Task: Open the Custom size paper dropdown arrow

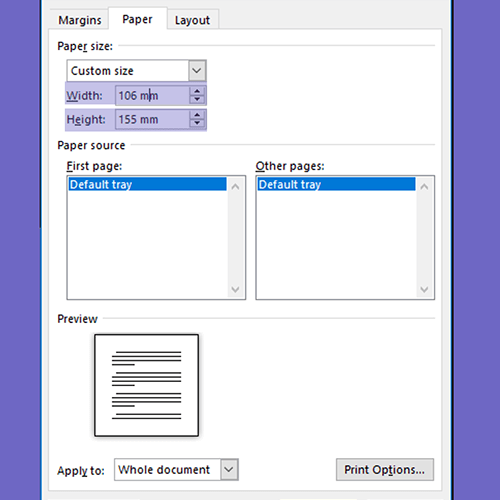Action: pyautogui.click(x=197, y=71)
